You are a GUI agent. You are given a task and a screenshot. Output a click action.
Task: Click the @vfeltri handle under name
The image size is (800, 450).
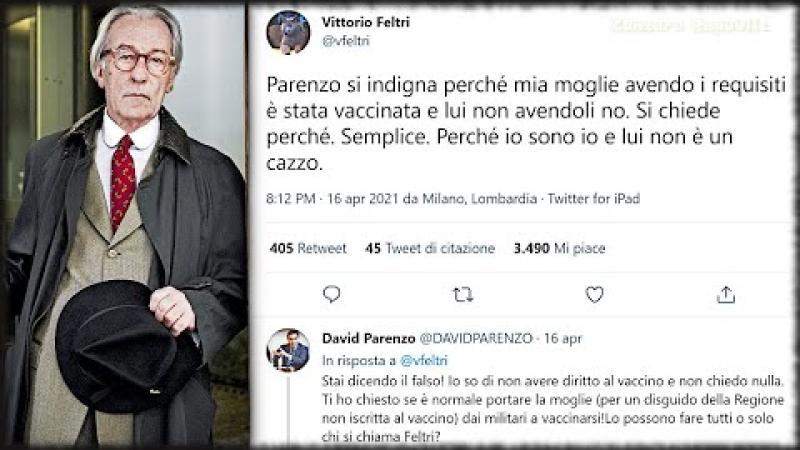pyautogui.click(x=345, y=41)
